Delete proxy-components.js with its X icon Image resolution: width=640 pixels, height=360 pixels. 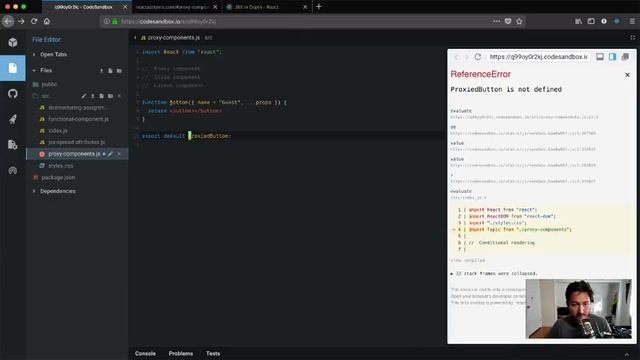point(119,154)
